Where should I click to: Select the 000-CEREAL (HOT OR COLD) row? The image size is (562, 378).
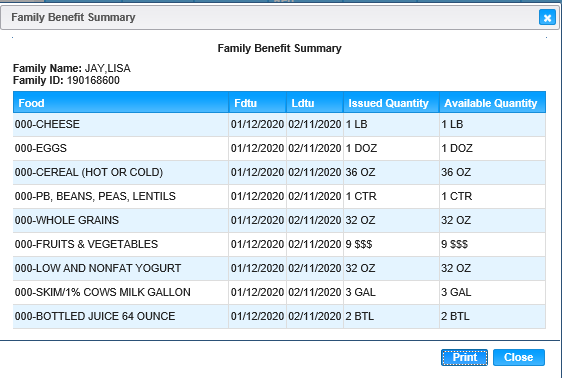click(279, 172)
